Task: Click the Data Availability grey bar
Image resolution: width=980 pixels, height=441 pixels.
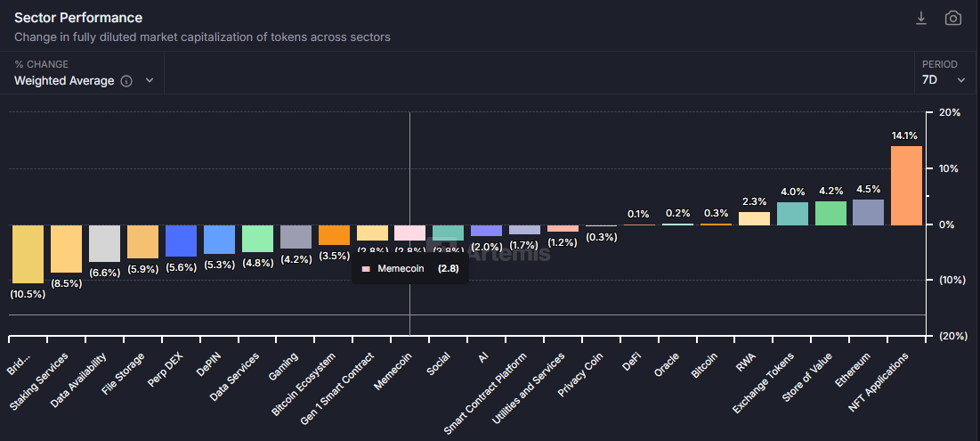Action: point(104,242)
